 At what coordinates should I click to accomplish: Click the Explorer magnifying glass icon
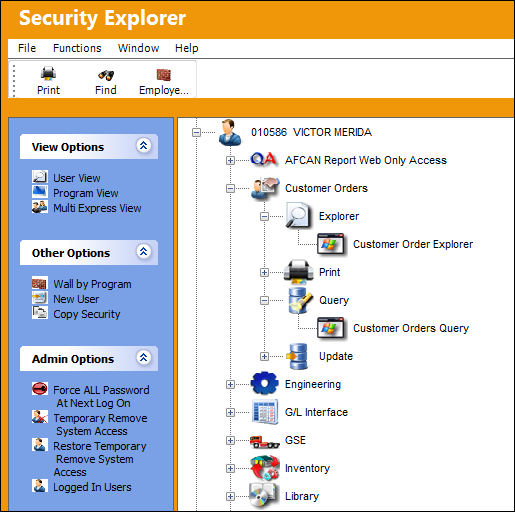click(x=299, y=215)
